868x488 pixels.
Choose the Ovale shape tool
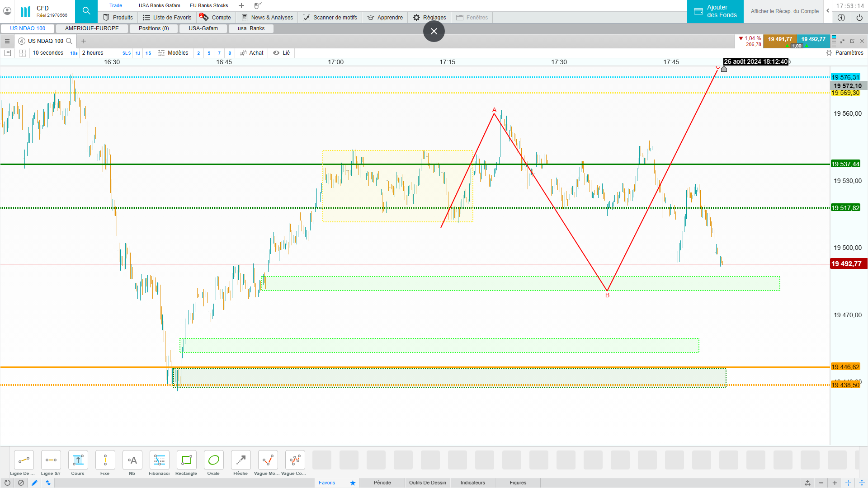click(213, 460)
